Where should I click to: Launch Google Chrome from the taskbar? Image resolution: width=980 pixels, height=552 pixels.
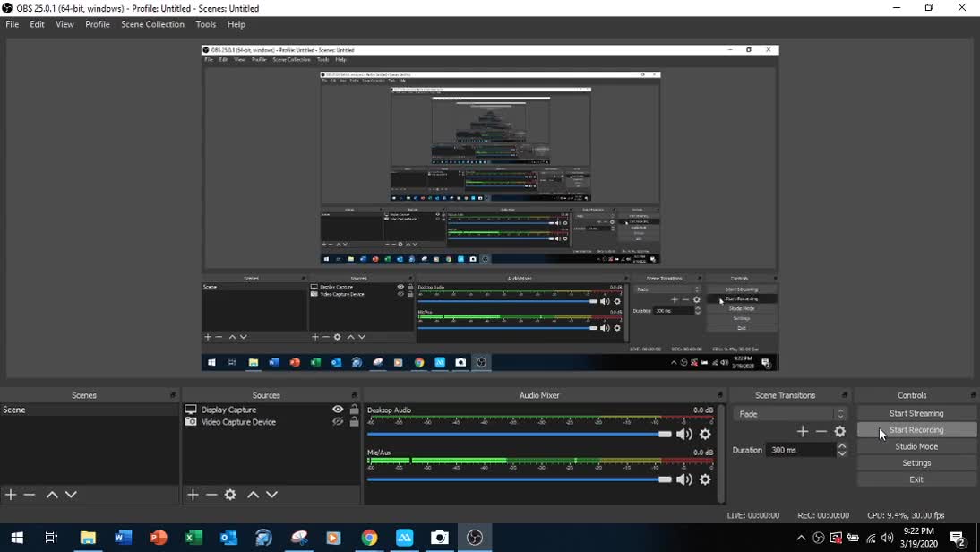pos(369,538)
